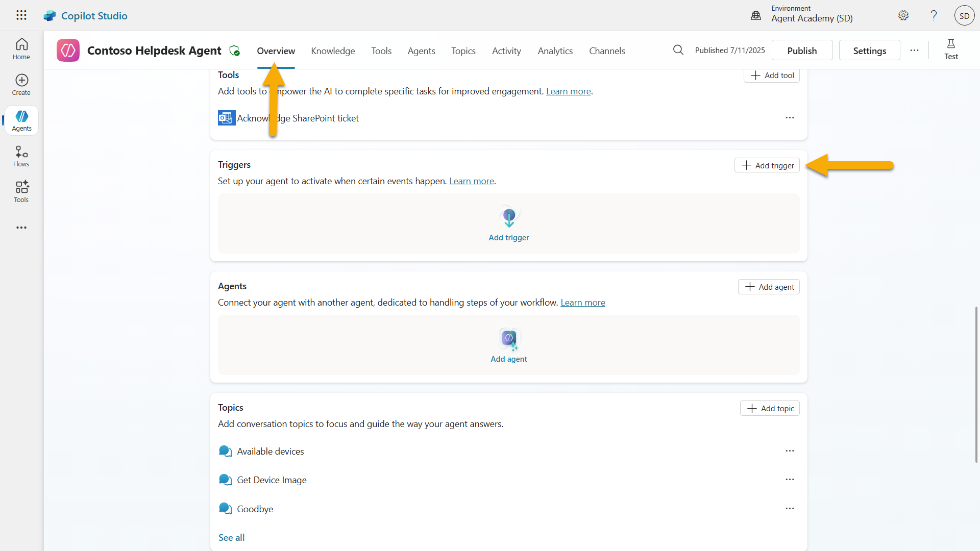
Task: Switch to the Analytics tab
Action: coord(555,51)
